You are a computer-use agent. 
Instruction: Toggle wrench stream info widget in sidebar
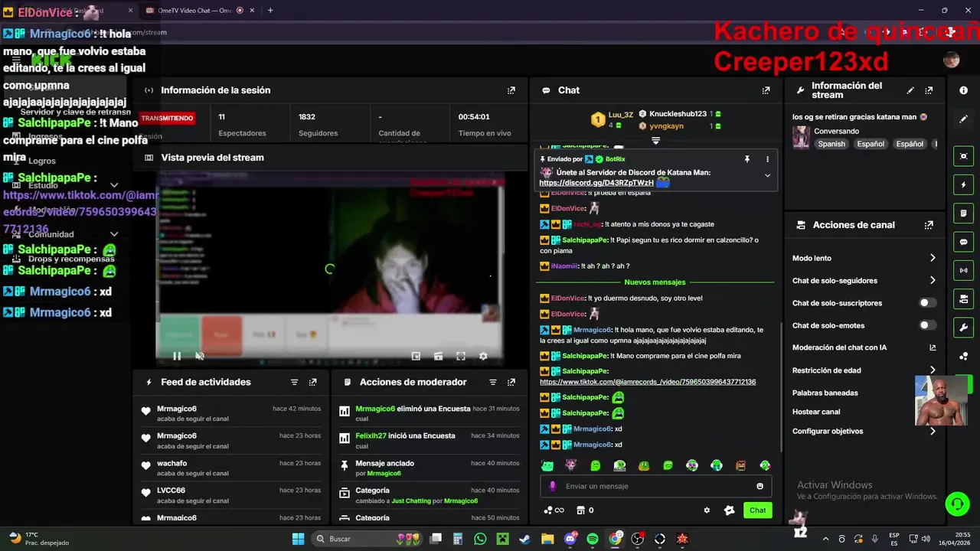[x=963, y=327]
